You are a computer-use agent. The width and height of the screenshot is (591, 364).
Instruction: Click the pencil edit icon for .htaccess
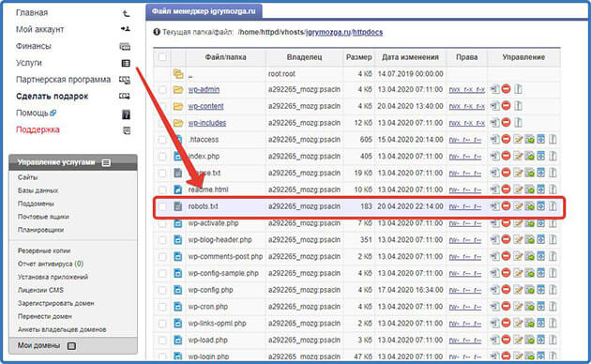[x=518, y=140]
